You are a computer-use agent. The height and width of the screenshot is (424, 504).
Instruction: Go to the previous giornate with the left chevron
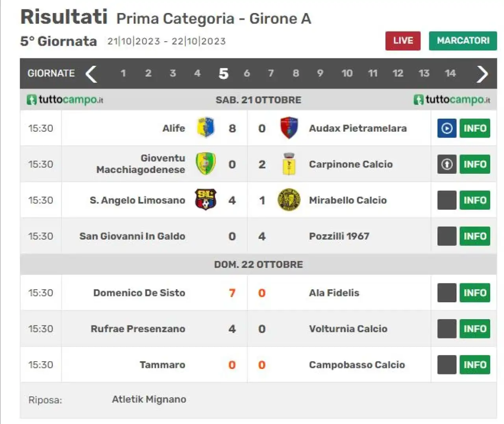point(91,74)
